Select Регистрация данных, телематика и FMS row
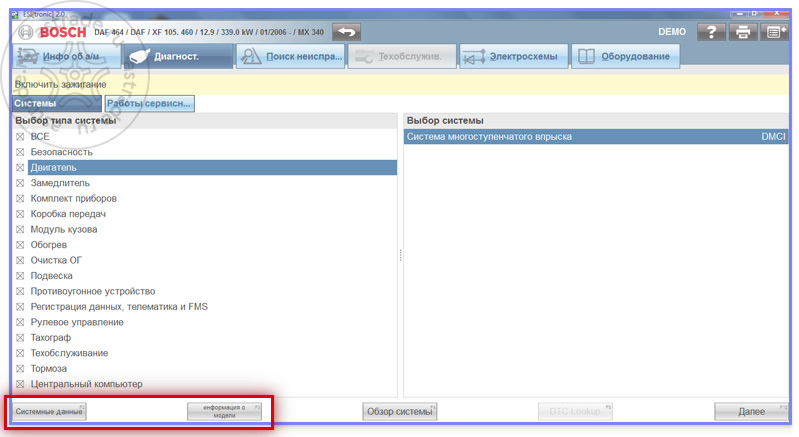 (x=212, y=307)
